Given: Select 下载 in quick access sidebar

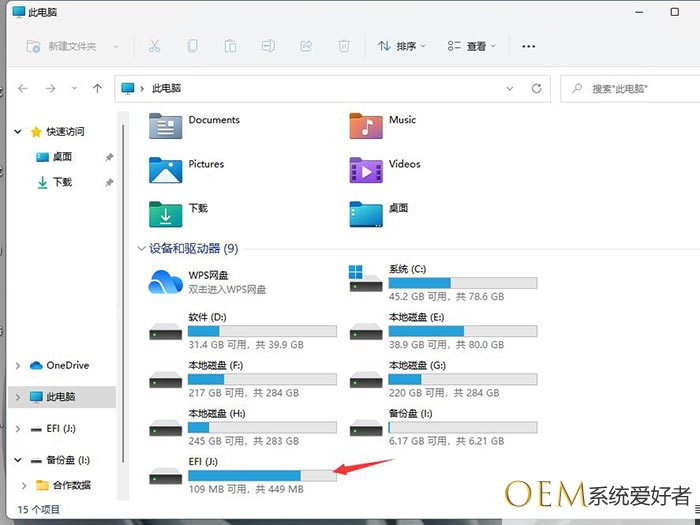Looking at the screenshot, I should 62,182.
